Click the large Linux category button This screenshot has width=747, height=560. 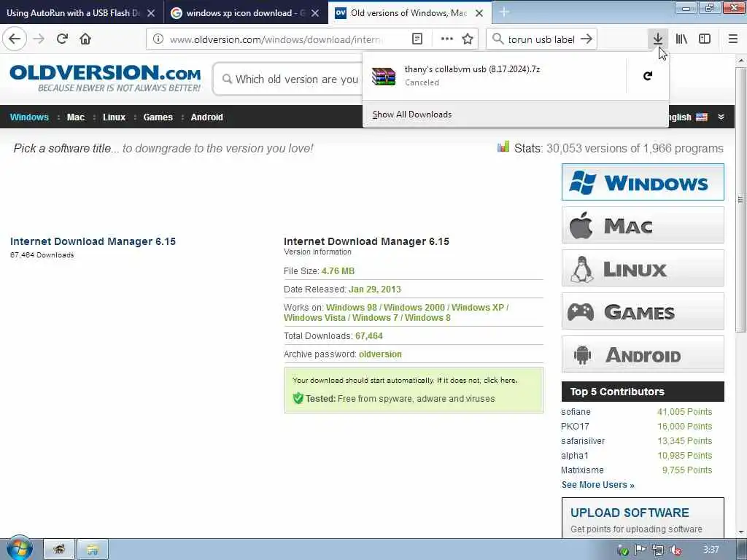click(x=643, y=268)
